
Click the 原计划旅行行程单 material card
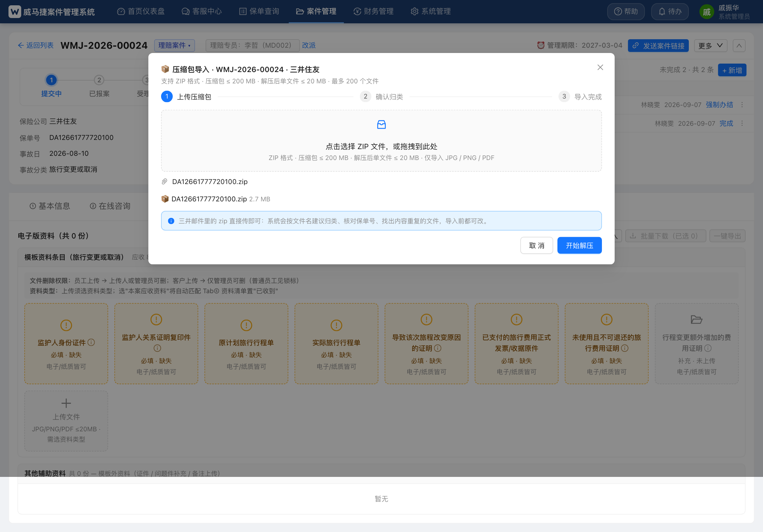246,343
